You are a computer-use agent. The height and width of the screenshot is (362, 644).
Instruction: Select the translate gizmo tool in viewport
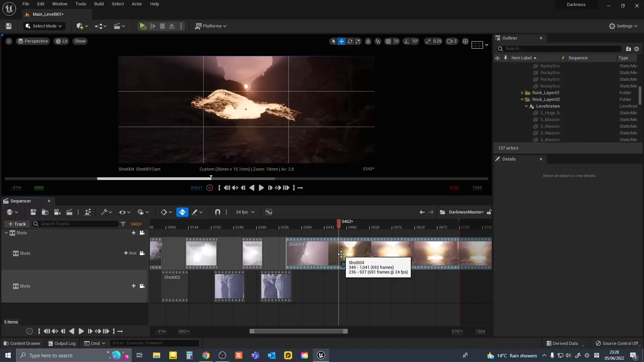click(341, 41)
